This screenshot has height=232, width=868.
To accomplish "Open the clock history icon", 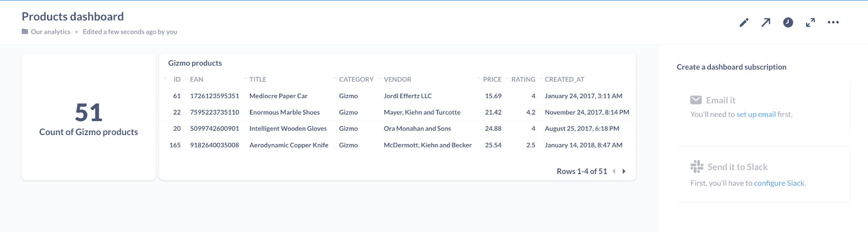I will pos(788,22).
